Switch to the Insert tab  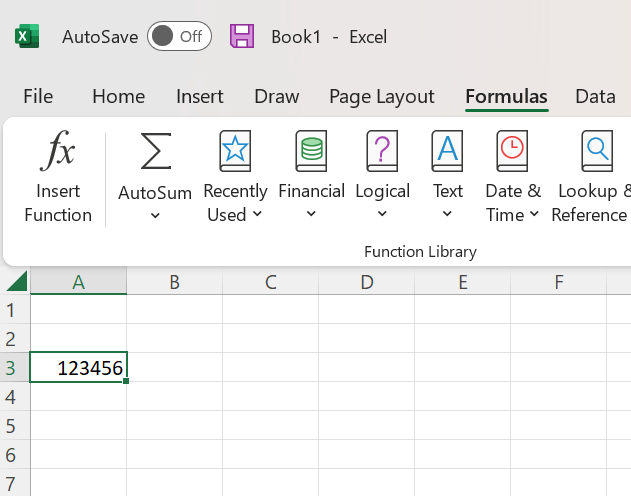coord(200,97)
